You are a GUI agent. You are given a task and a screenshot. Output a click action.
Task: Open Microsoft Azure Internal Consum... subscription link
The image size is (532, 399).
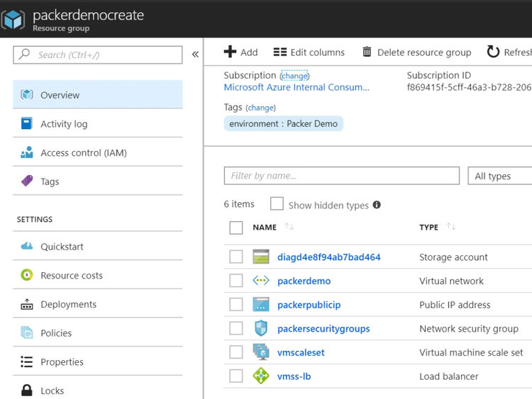coord(297,87)
